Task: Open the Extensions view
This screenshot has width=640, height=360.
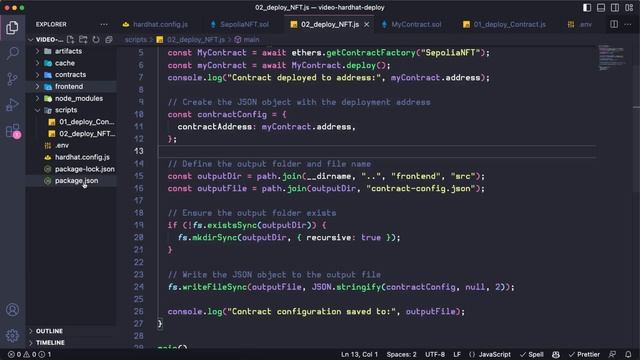Action: [x=12, y=131]
